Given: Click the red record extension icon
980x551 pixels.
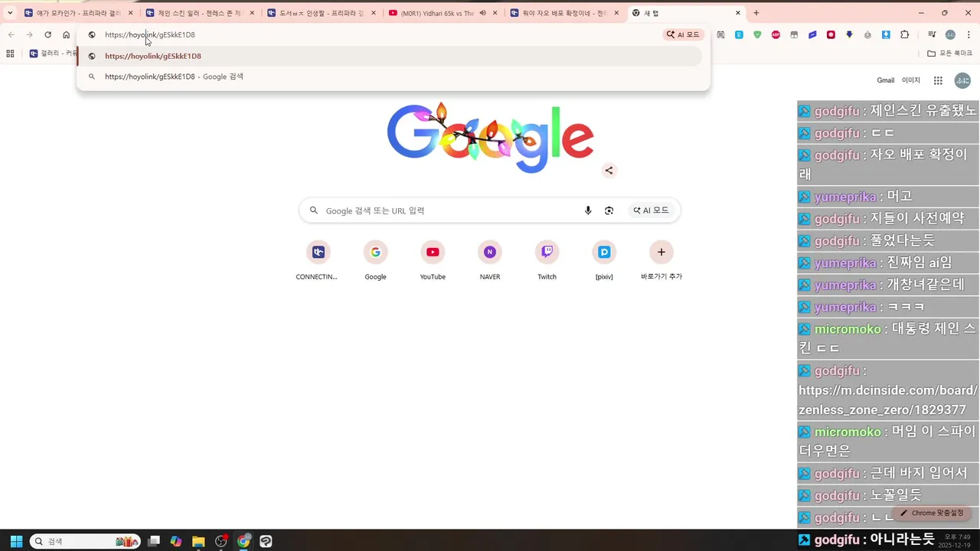Looking at the screenshot, I should coord(831,34).
